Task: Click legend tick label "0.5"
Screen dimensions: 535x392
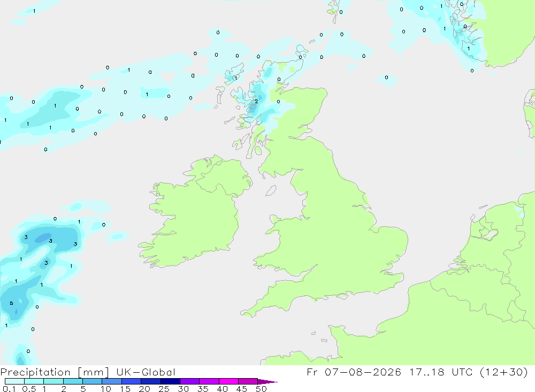Action: [x=29, y=389]
